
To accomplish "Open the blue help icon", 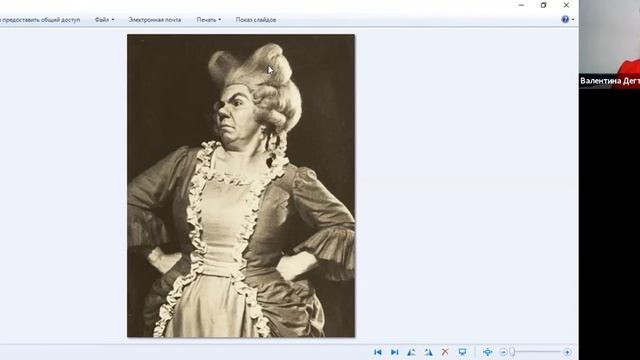I will tap(565, 19).
